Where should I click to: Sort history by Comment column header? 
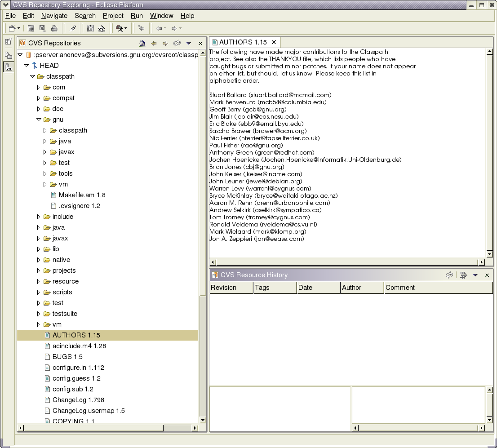(x=439, y=288)
